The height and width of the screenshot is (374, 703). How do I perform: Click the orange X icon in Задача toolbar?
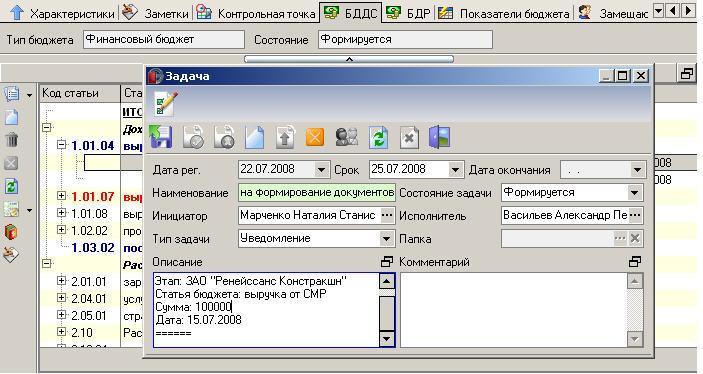tap(315, 137)
